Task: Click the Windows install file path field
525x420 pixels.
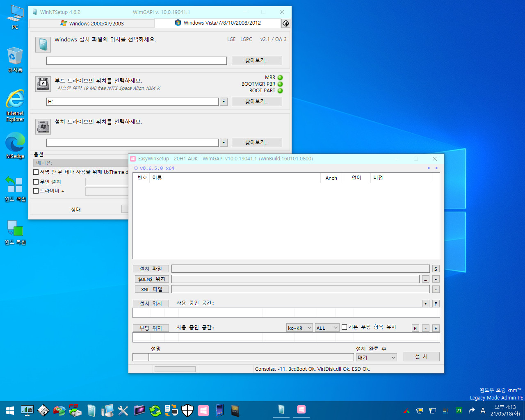Action: (137, 61)
